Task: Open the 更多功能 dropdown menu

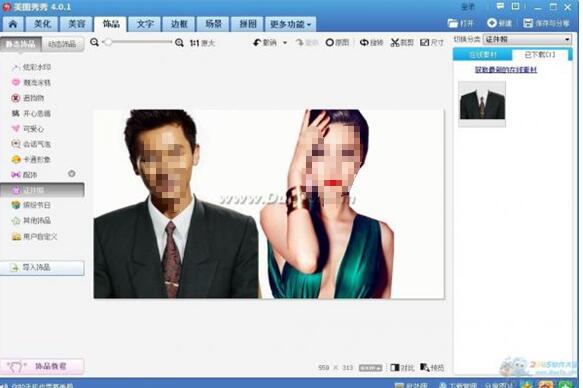Action: pos(290,24)
